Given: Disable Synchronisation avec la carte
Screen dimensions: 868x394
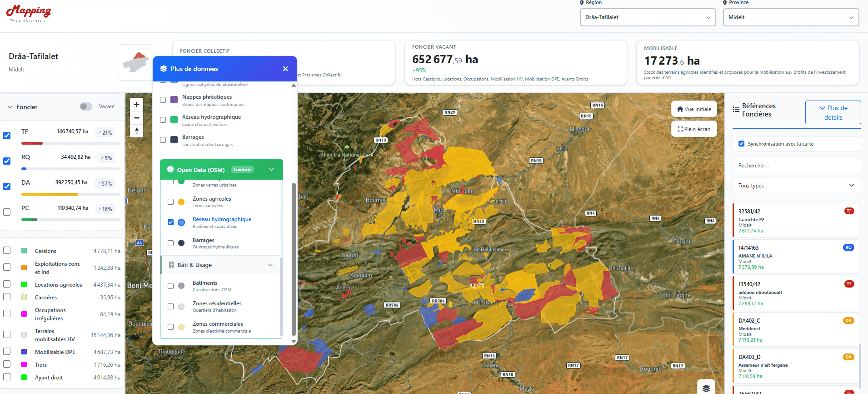Looking at the screenshot, I should point(741,144).
